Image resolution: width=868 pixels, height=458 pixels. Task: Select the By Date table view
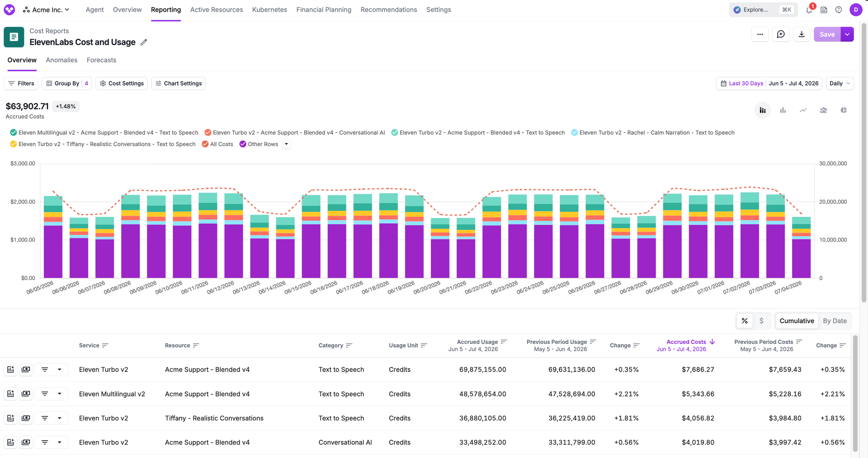pos(835,321)
